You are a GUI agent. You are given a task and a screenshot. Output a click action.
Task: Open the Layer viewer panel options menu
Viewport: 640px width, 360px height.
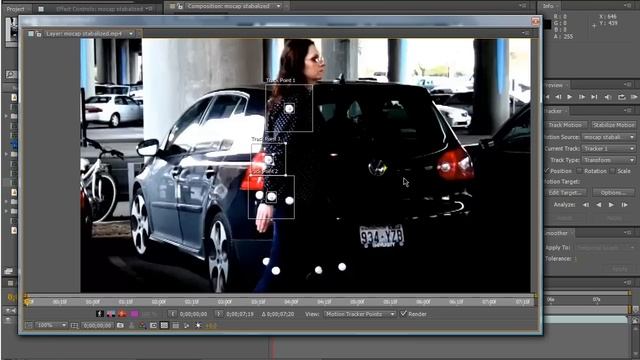526,33
